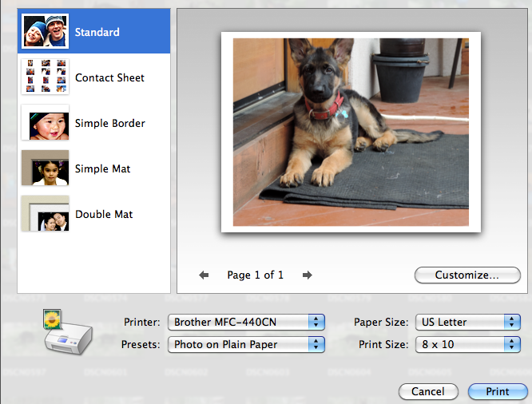This screenshot has width=532, height=404.
Task: Click the Simple Mat label
Action: pyautogui.click(x=102, y=168)
